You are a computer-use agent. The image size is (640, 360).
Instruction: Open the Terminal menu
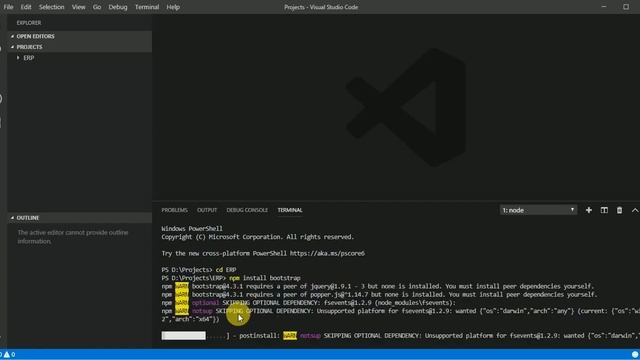147,7
